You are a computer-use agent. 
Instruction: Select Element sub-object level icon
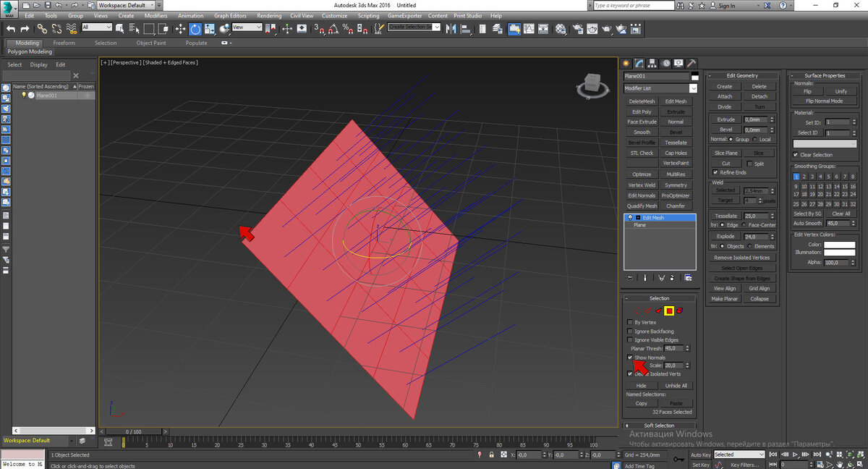680,310
